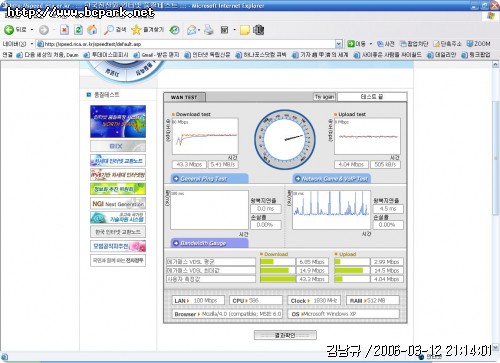Click the Clock 1830 MHz info field

tap(314, 301)
